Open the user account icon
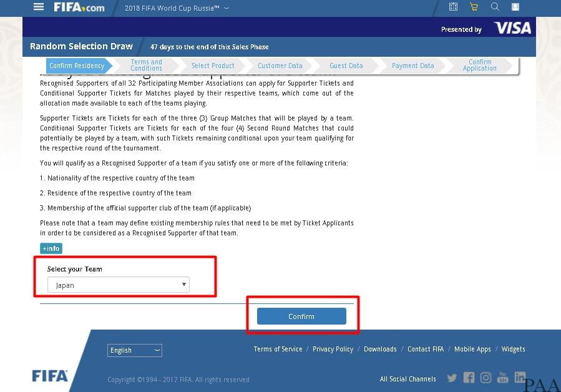This screenshot has height=392, width=561. [515, 7]
